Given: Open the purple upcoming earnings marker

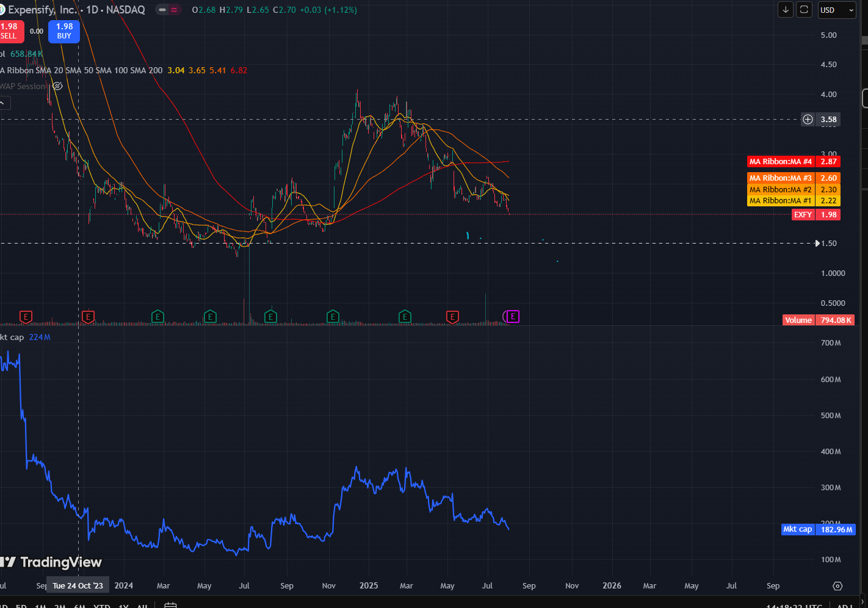Looking at the screenshot, I should (x=512, y=316).
